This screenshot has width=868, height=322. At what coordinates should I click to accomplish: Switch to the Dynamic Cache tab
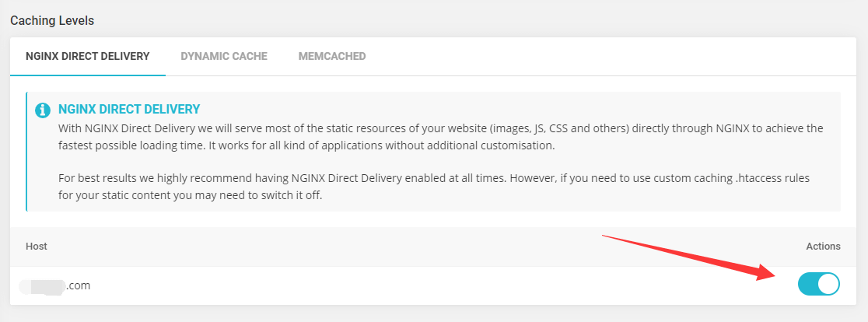[224, 56]
